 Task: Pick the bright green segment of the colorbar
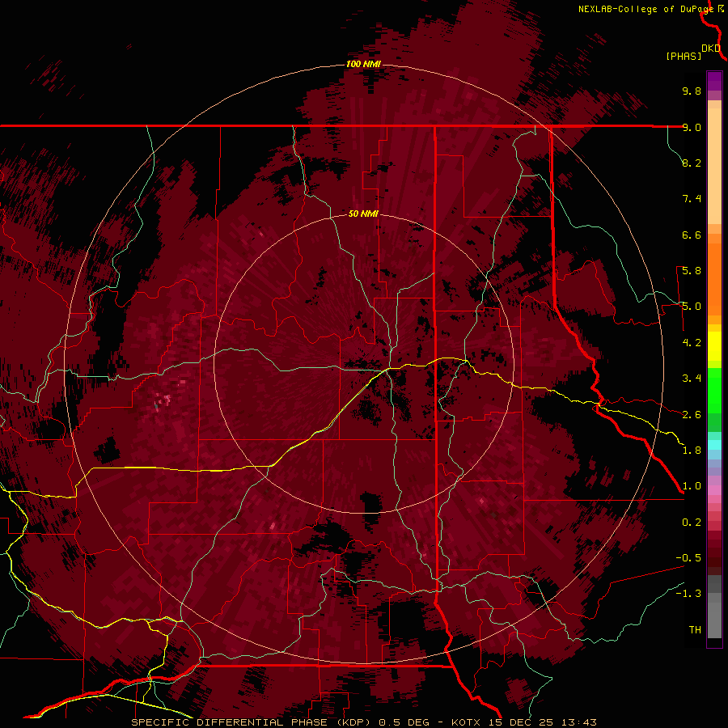coord(714,391)
